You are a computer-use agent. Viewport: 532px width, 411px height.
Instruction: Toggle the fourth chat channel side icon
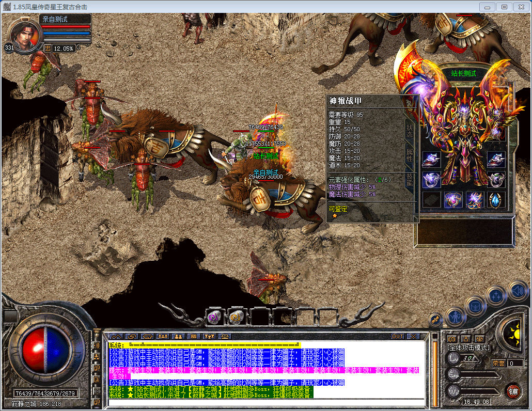[x=97, y=380]
